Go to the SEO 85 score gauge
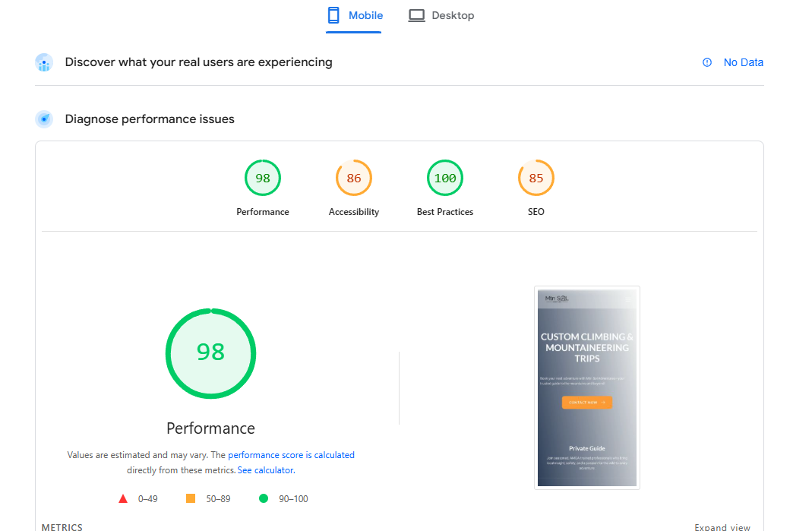 [x=536, y=179]
